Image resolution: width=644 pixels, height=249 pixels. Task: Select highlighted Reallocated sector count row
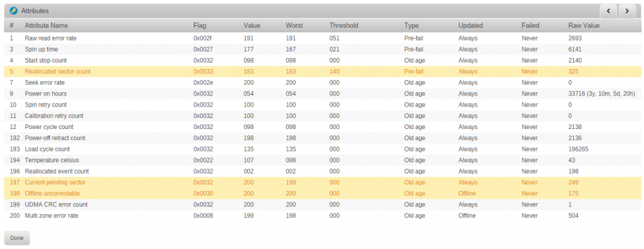[x=323, y=72]
